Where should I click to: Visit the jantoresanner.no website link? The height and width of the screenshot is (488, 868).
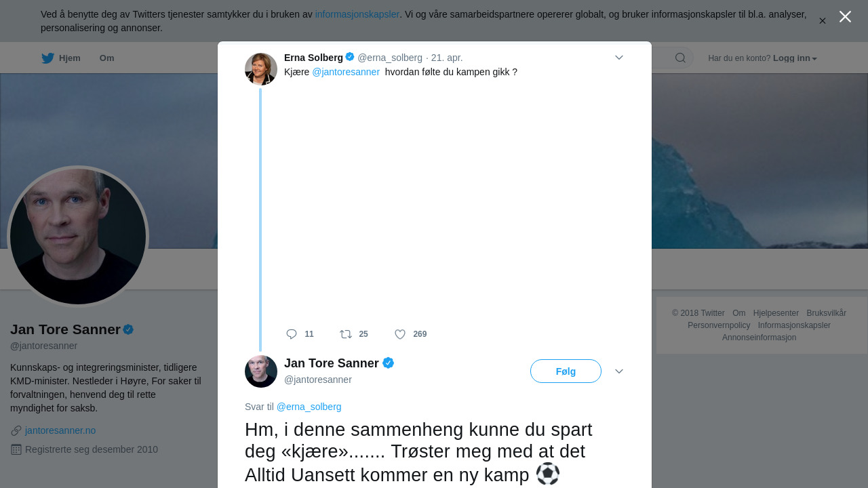(60, 430)
